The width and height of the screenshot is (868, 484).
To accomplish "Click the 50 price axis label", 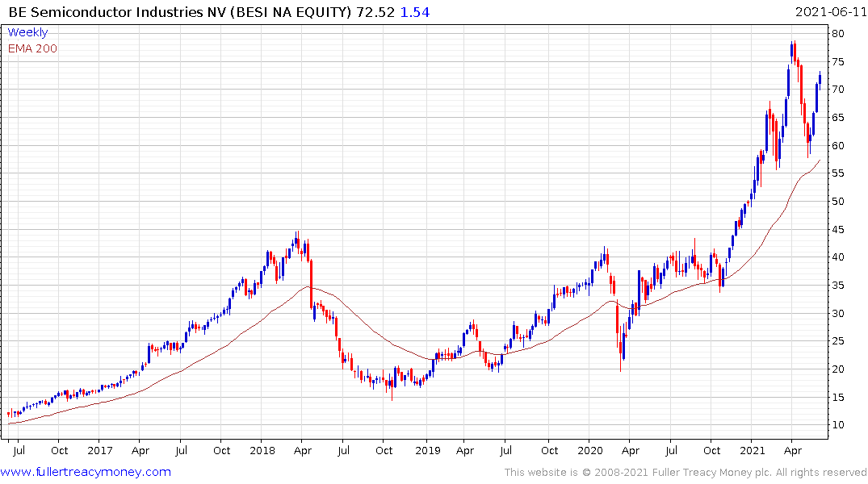I will [838, 202].
